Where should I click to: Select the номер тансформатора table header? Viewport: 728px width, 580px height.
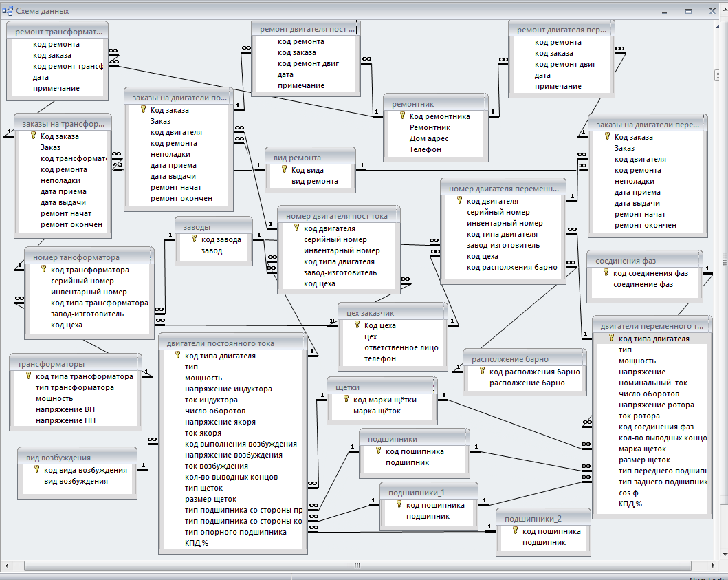click(89, 257)
